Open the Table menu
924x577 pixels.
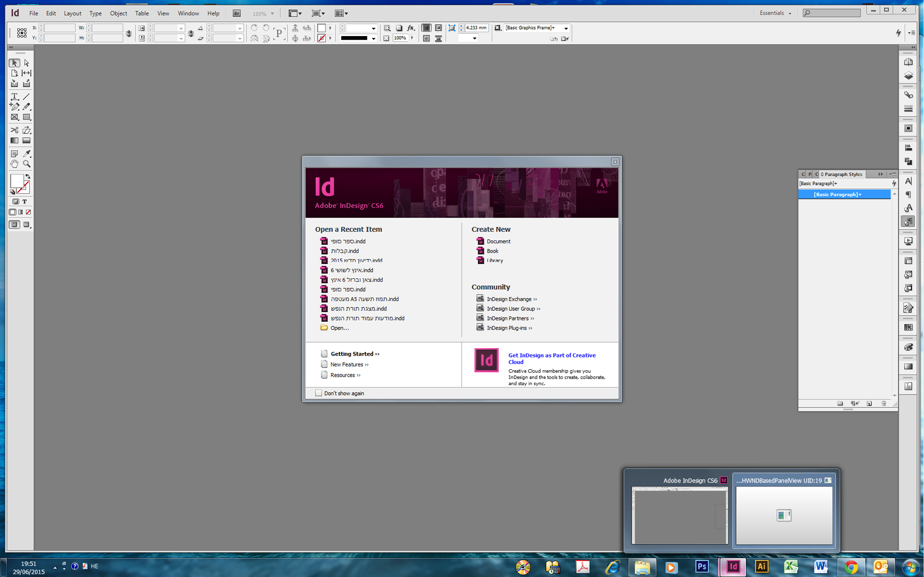[142, 13]
